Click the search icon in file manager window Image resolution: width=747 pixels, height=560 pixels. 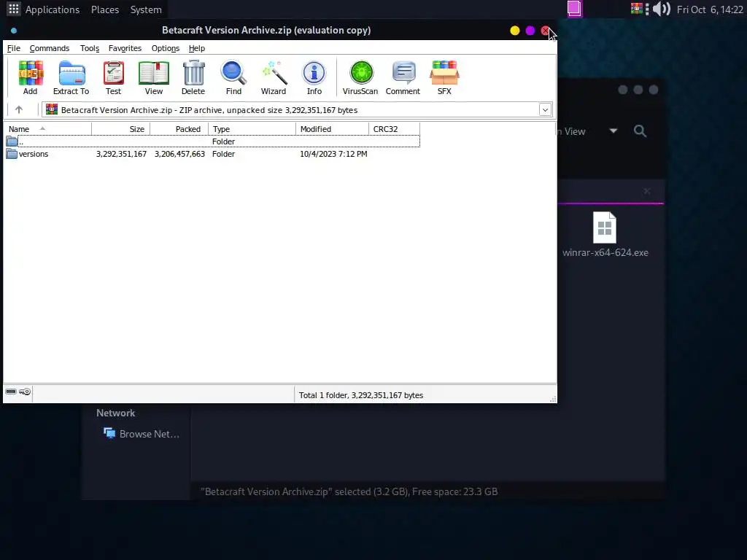[x=640, y=131]
